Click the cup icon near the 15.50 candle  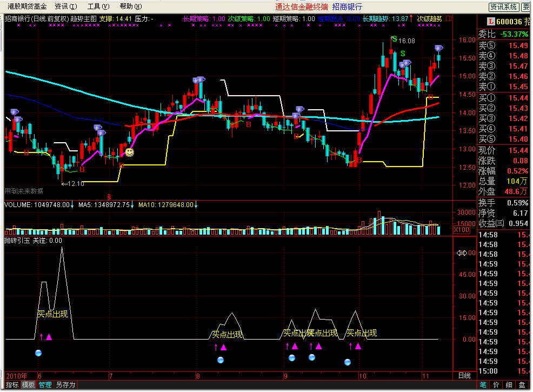coord(438,48)
